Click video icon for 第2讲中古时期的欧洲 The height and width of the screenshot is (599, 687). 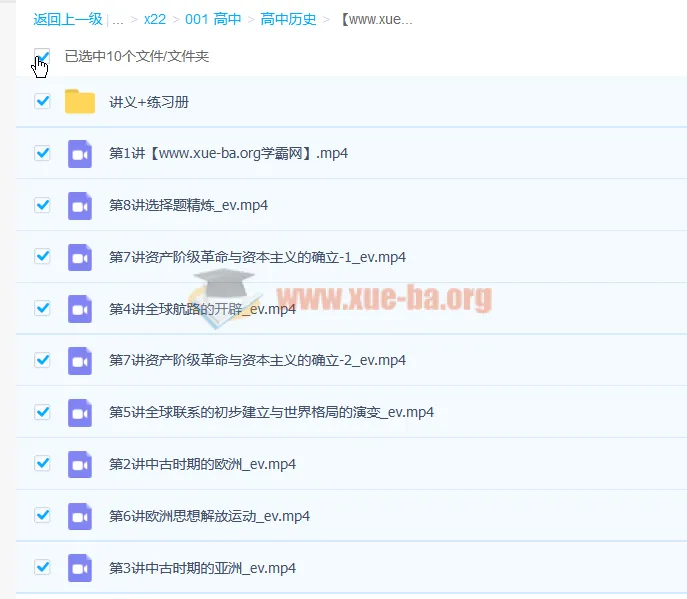click(79, 464)
